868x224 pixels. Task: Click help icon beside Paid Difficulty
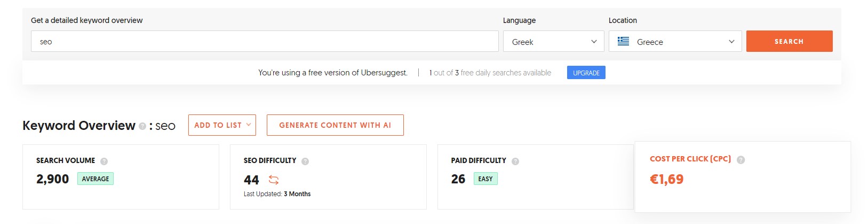pyautogui.click(x=515, y=161)
